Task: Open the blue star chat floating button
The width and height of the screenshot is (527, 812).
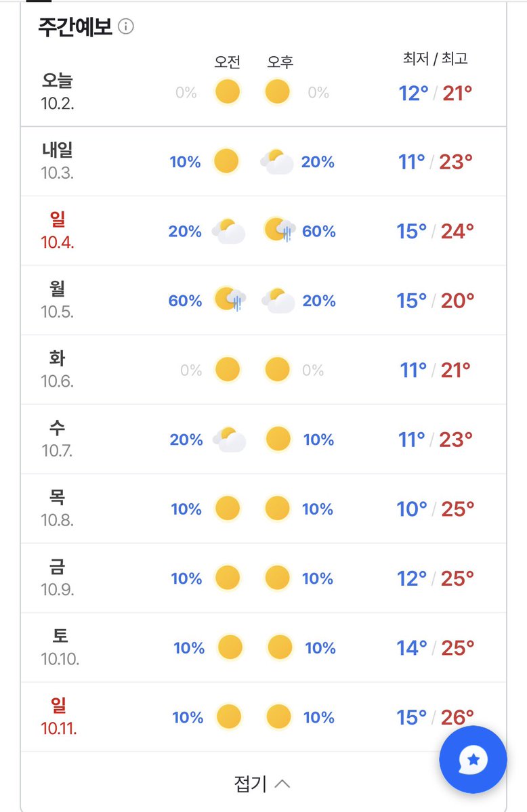Action: (473, 760)
